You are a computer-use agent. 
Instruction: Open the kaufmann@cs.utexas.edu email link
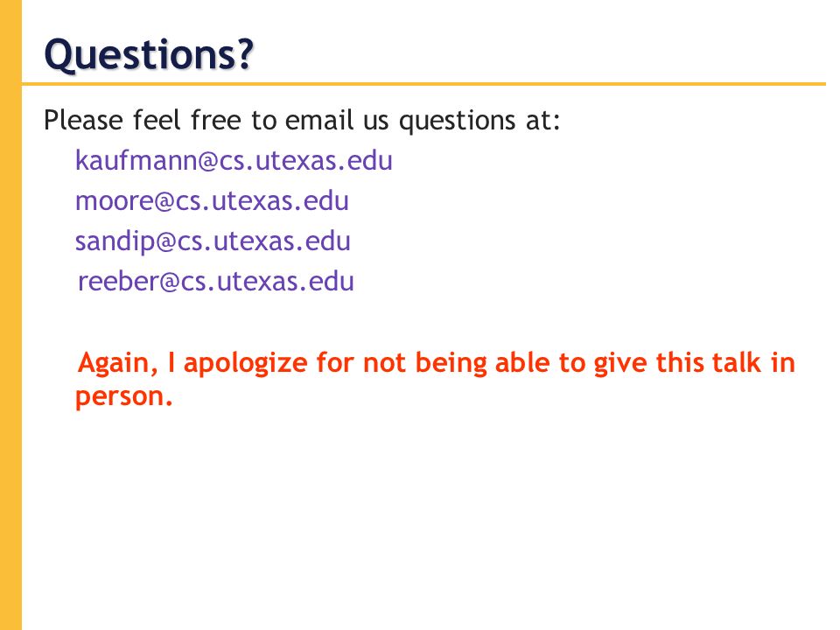(234, 161)
